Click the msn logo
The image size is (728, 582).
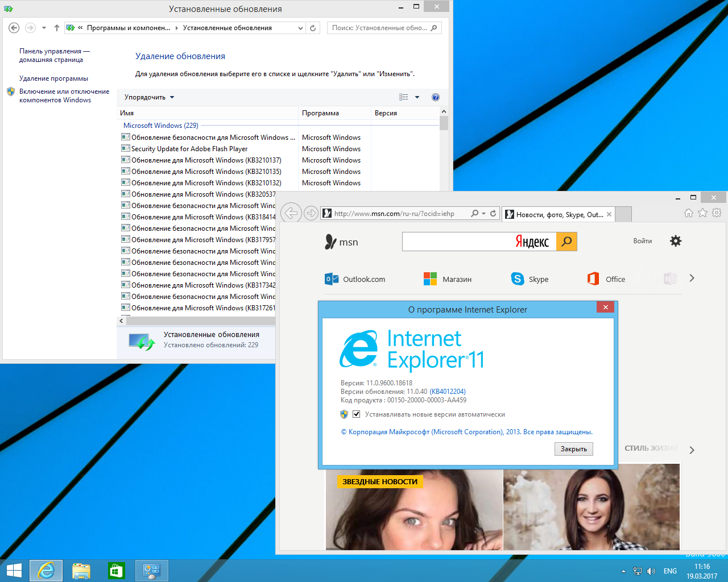[x=341, y=242]
